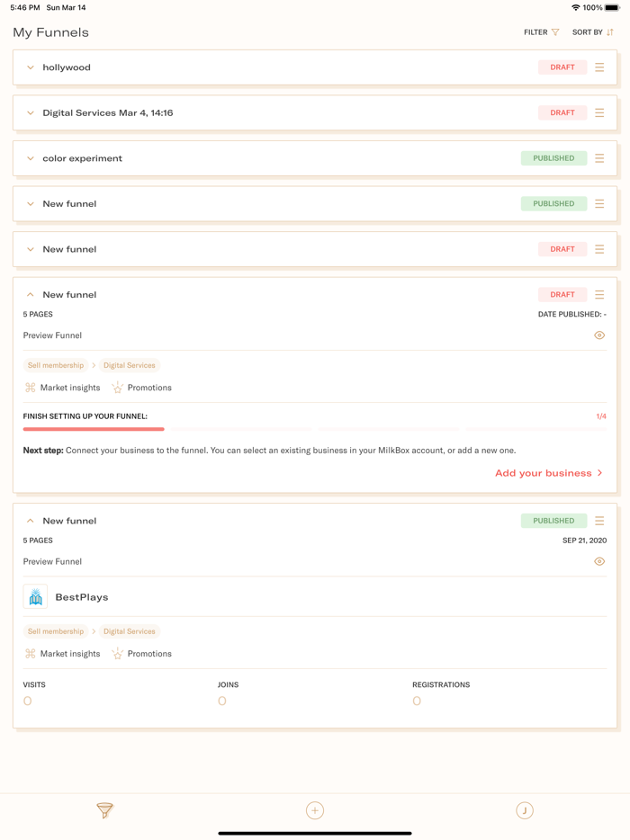Open Market insights in the draft funnel
This screenshot has width=630, height=840.
pyautogui.click(x=62, y=388)
